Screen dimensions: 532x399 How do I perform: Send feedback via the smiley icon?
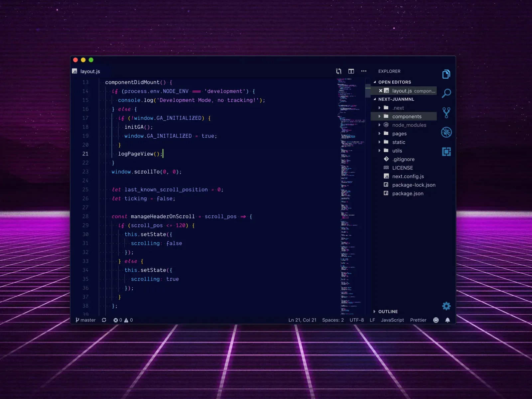(x=436, y=320)
